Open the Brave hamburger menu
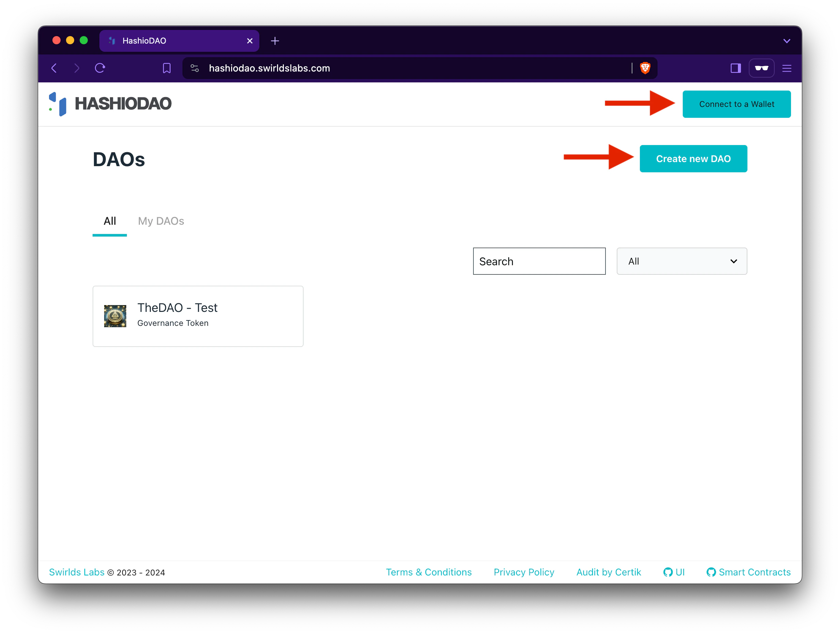Screen dimensions: 840x634 pos(787,68)
